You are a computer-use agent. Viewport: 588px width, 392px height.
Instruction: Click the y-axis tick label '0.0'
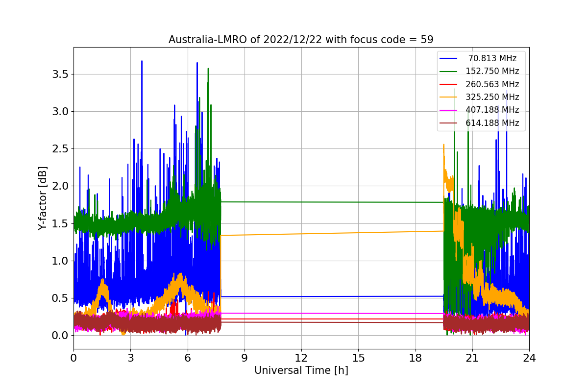pyautogui.click(x=61, y=336)
